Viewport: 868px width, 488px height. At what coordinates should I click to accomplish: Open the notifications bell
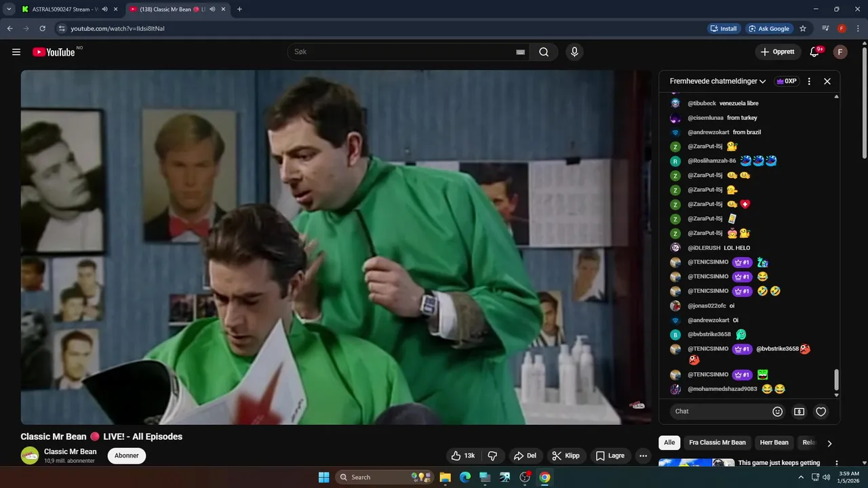[x=814, y=52]
